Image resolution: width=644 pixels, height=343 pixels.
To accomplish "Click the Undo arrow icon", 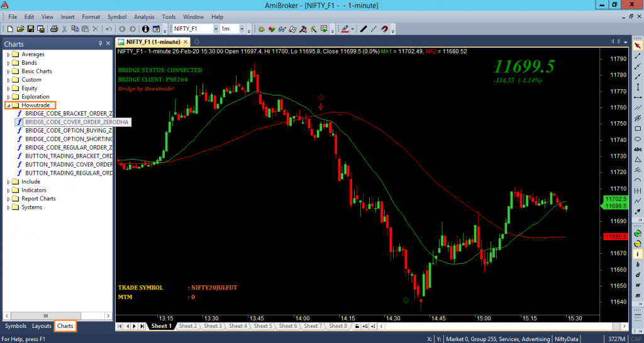I will click(109, 29).
